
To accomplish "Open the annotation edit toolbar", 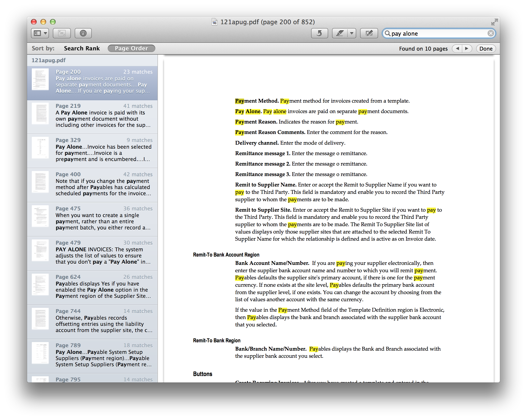I will [x=369, y=33].
